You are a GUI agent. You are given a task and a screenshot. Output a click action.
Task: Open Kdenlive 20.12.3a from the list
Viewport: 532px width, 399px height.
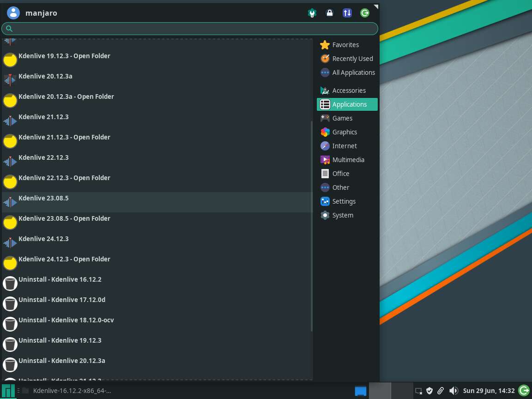tap(157, 80)
